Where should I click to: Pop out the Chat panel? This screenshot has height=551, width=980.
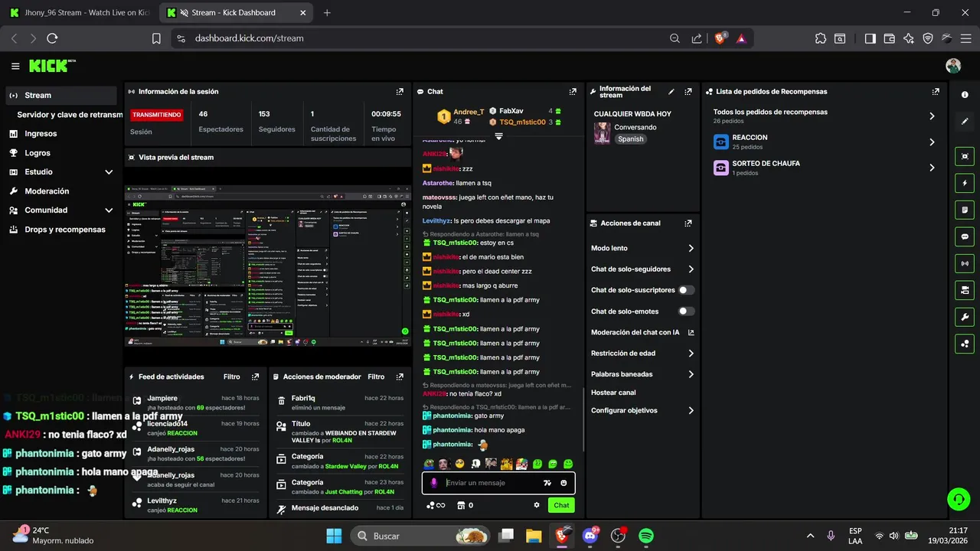point(573,91)
